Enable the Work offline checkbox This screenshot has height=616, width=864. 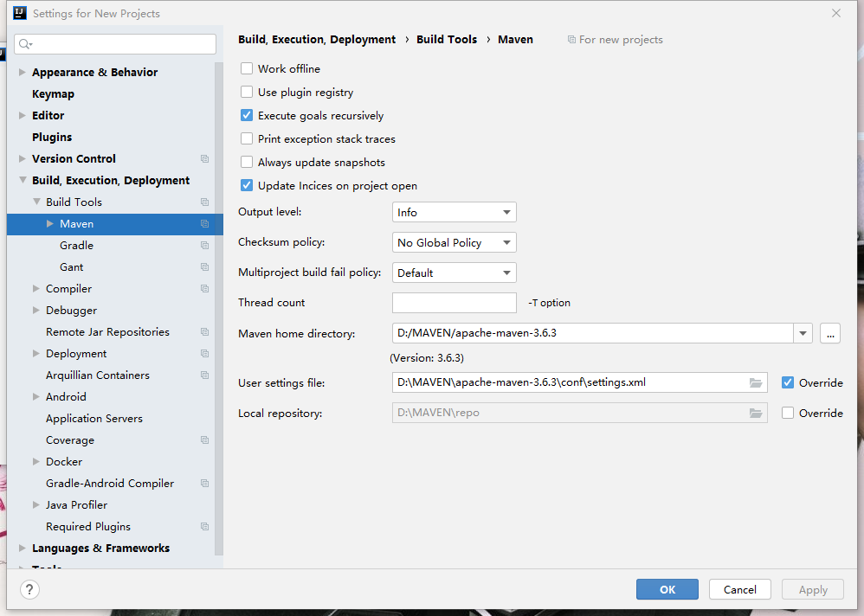click(247, 69)
